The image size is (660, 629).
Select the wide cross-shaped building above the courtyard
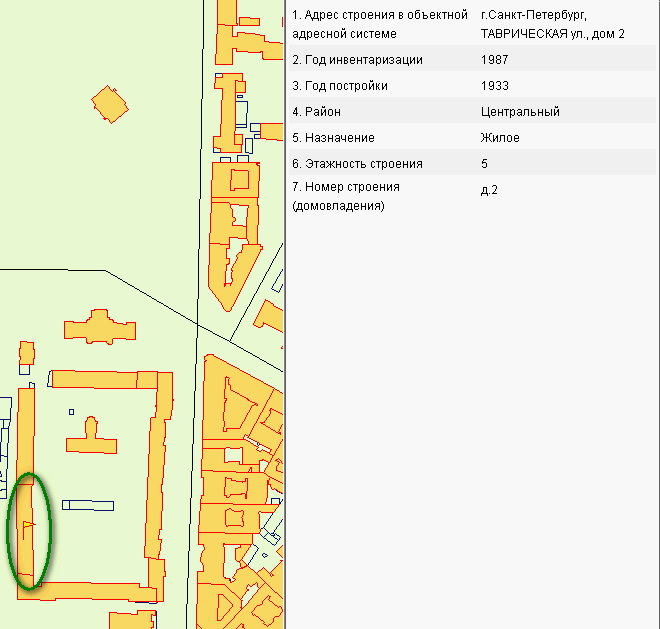point(99,328)
